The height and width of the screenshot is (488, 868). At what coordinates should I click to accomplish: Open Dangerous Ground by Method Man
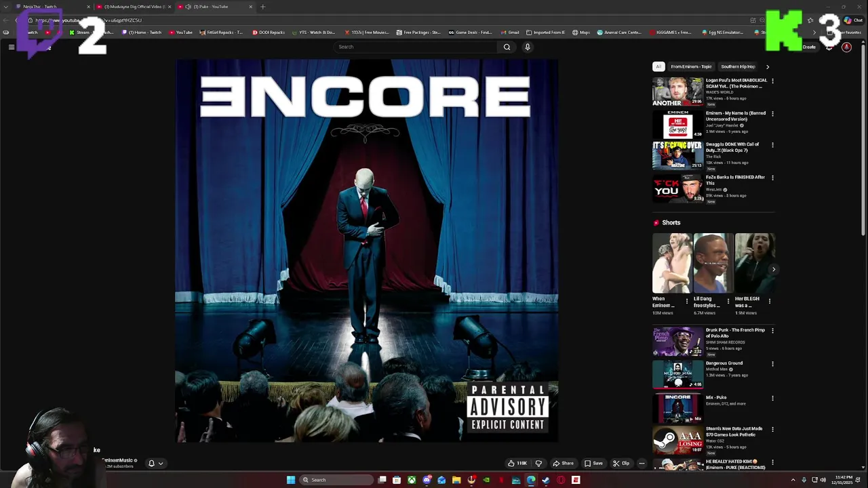click(x=677, y=374)
